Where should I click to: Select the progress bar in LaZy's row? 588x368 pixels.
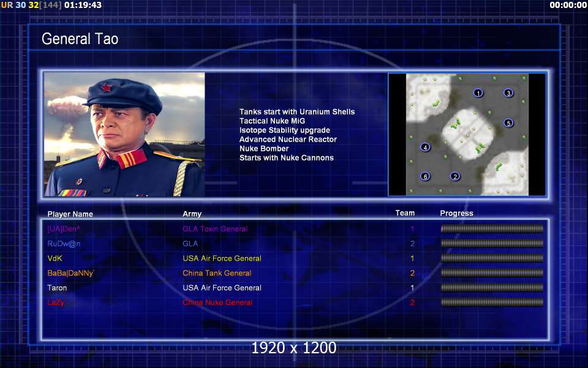492,302
